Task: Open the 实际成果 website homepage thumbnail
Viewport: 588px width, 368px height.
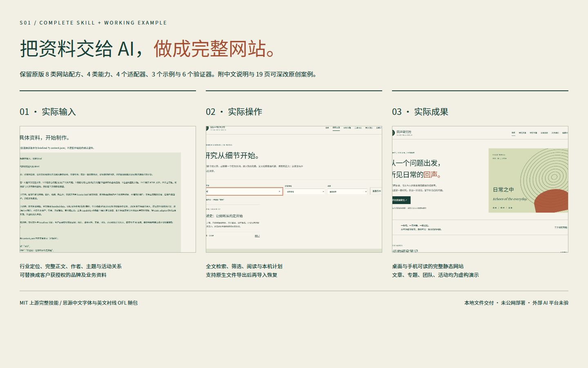Action: [x=480, y=189]
